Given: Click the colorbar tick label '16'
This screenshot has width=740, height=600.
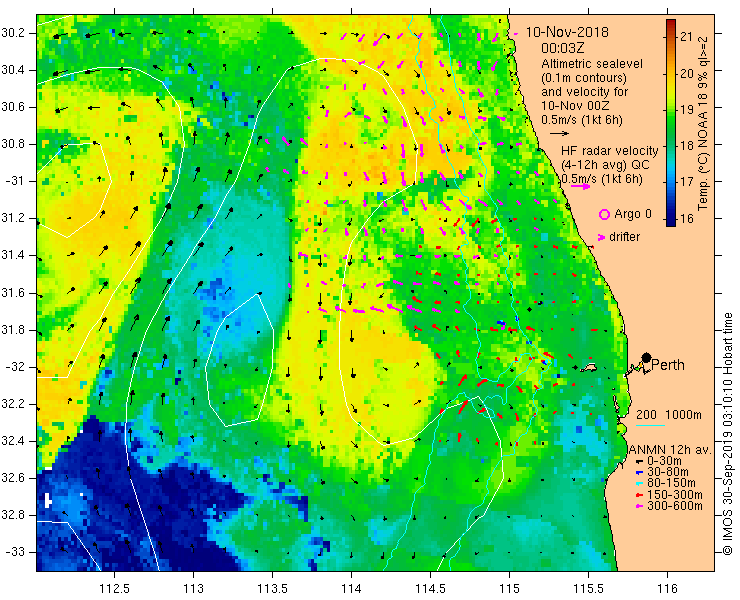Looking at the screenshot, I should [x=687, y=218].
